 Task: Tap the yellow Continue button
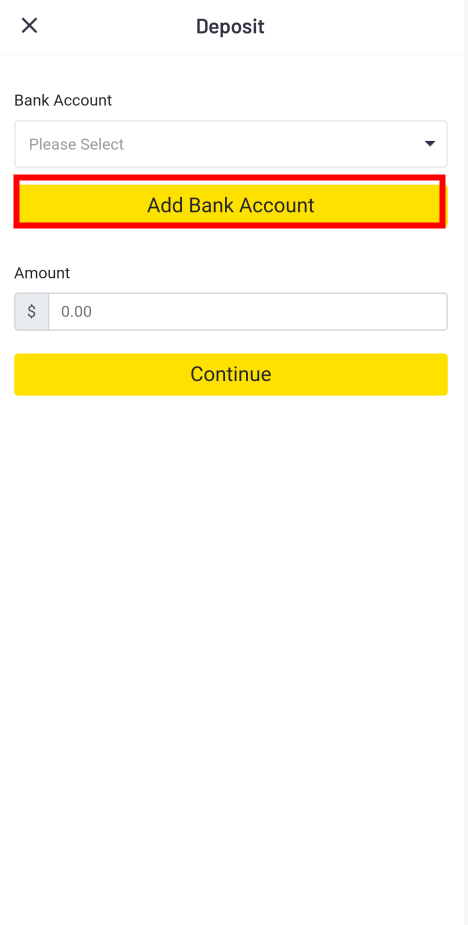(231, 374)
